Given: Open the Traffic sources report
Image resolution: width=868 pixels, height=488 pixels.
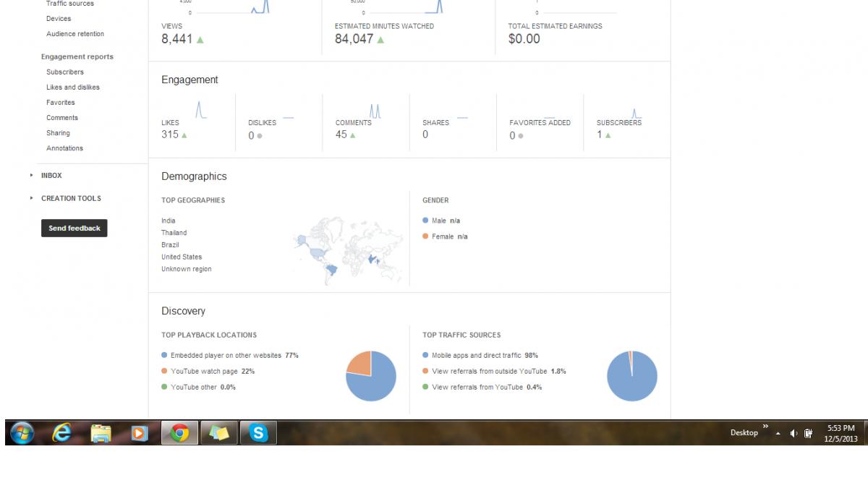Looking at the screenshot, I should (x=70, y=4).
